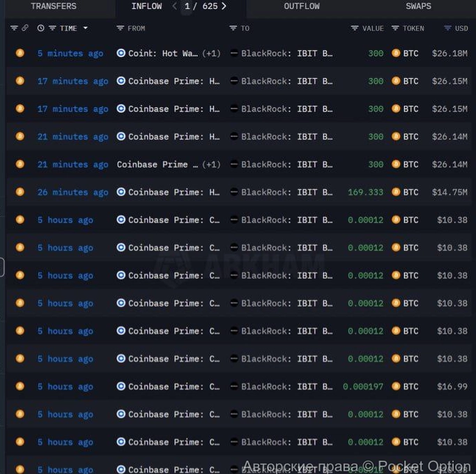
Task: Open the '26 minutes ago' transaction link
Action: [x=72, y=192]
